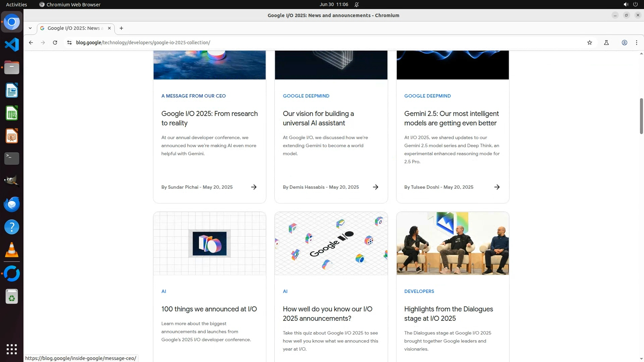644x362 pixels.
Task: Click arrow on Sundar Pichai article card
Action: [x=254, y=187]
